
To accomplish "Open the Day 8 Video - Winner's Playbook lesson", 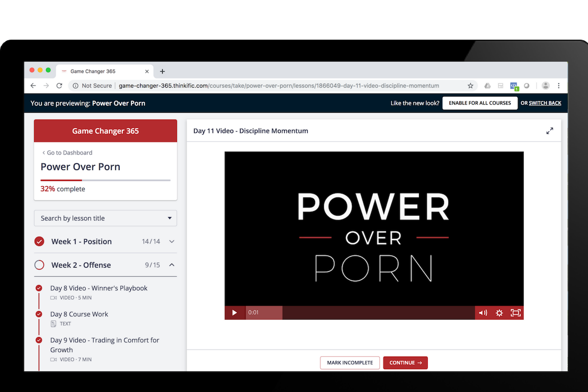I will pos(98,288).
